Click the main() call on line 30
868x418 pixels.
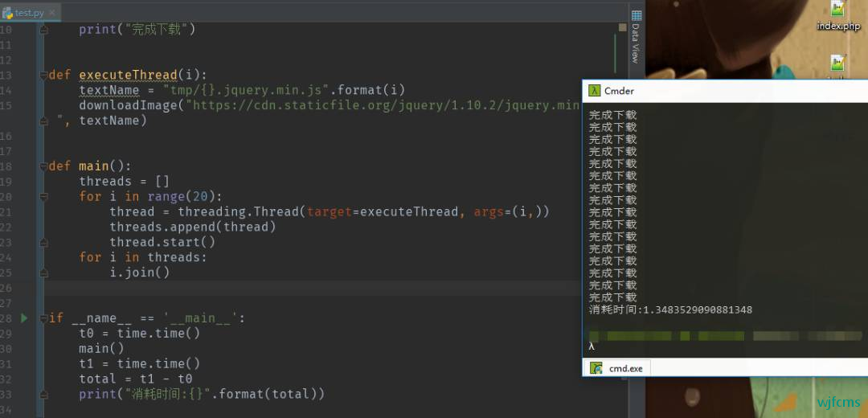point(102,348)
